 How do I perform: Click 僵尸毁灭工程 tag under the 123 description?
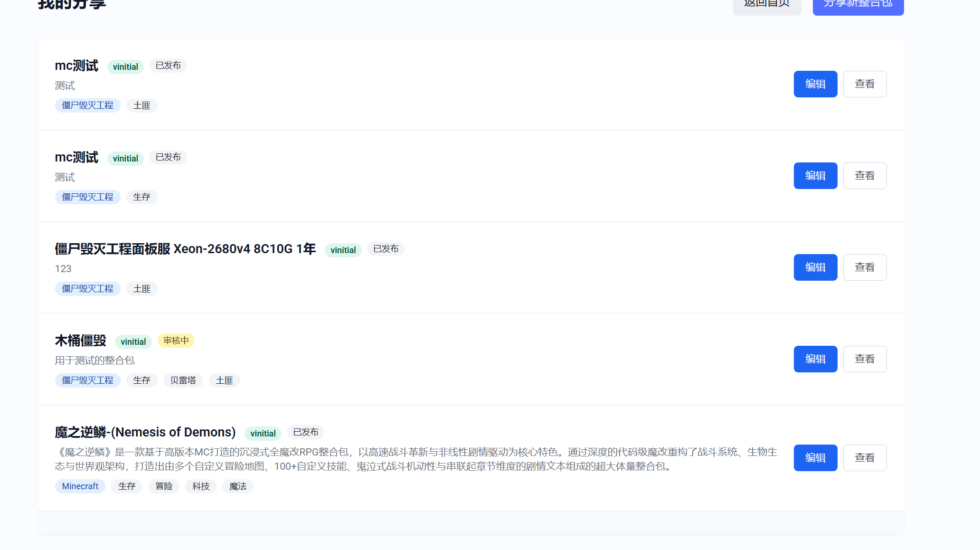[x=88, y=289]
